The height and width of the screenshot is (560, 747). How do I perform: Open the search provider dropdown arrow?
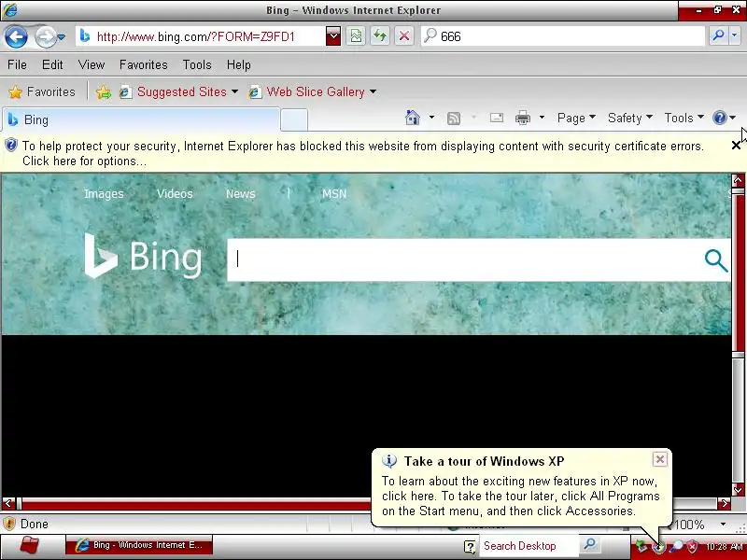(734, 36)
